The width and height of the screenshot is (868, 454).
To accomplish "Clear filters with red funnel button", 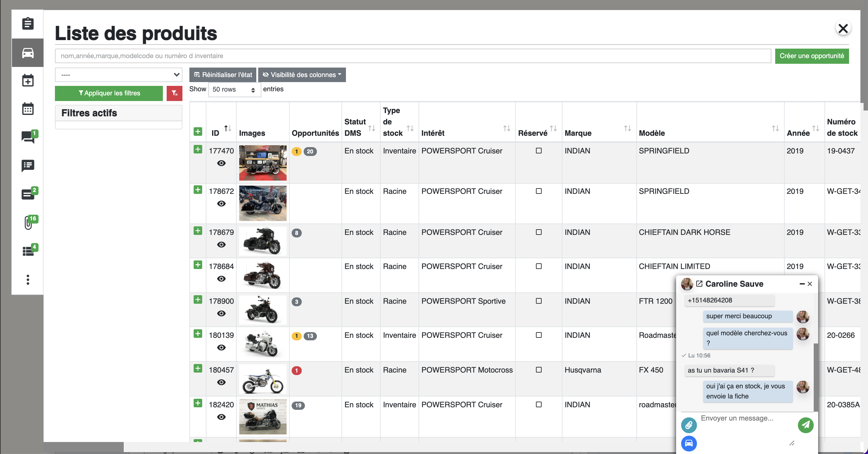I will pyautogui.click(x=175, y=93).
